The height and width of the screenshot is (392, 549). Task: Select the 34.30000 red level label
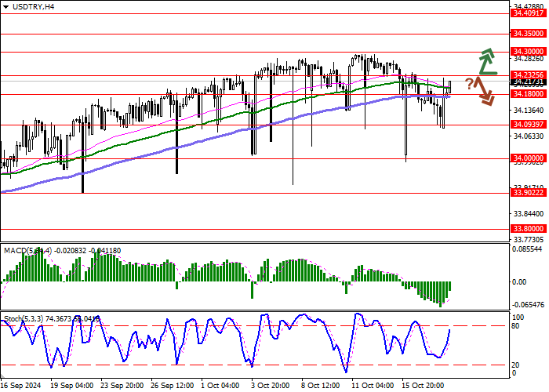pos(528,52)
